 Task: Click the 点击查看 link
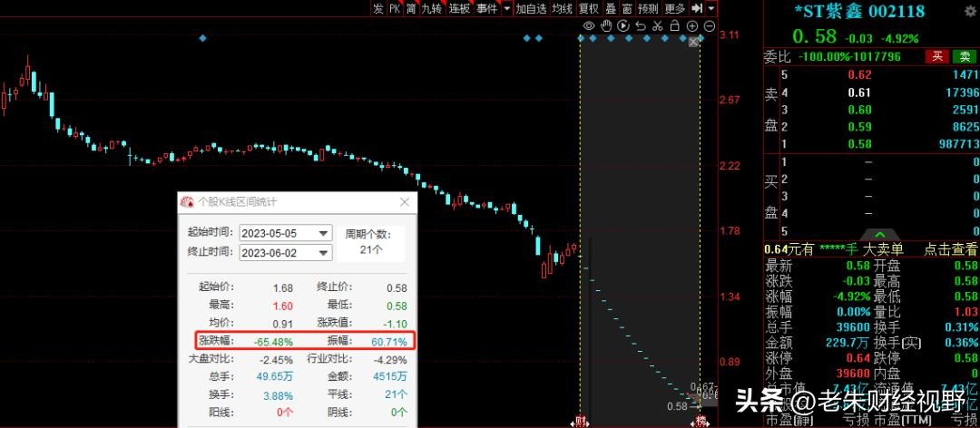951,249
